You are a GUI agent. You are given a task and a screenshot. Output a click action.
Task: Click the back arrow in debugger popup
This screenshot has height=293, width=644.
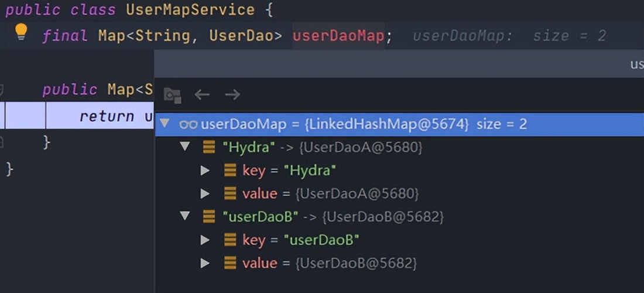click(x=202, y=94)
